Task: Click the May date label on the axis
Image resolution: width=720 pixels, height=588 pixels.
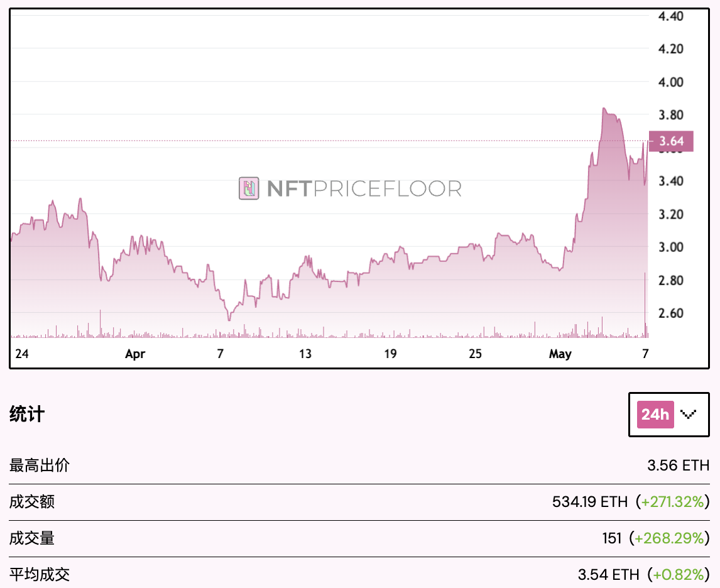Action: pyautogui.click(x=560, y=354)
